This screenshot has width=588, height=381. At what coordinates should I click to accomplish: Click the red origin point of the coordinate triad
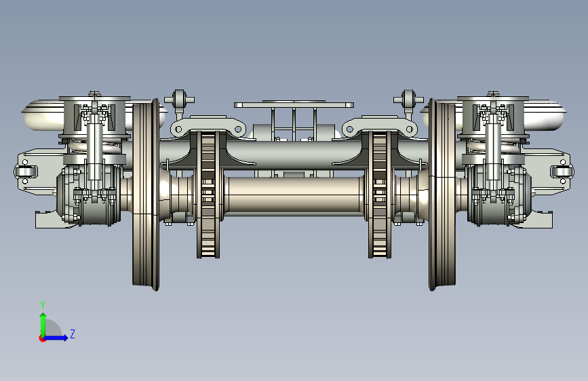[42, 338]
